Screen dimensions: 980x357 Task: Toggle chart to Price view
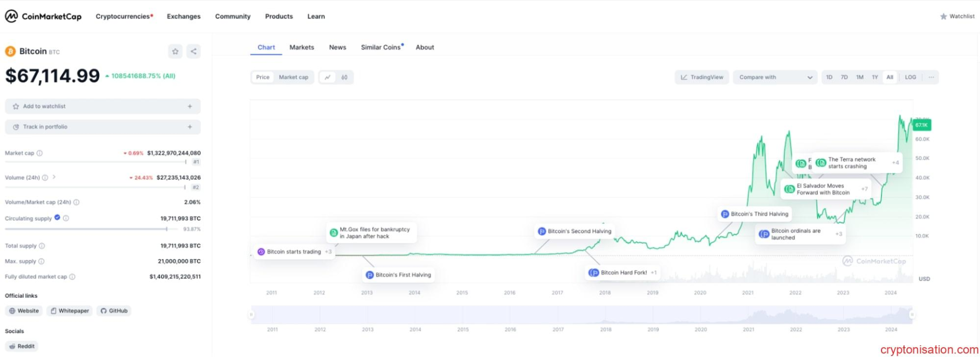click(263, 77)
